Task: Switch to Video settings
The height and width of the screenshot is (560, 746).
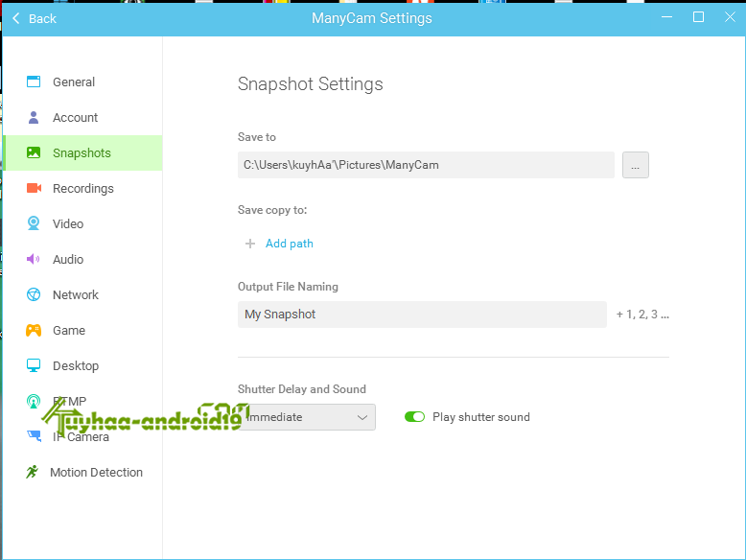Action: pyautogui.click(x=82, y=223)
